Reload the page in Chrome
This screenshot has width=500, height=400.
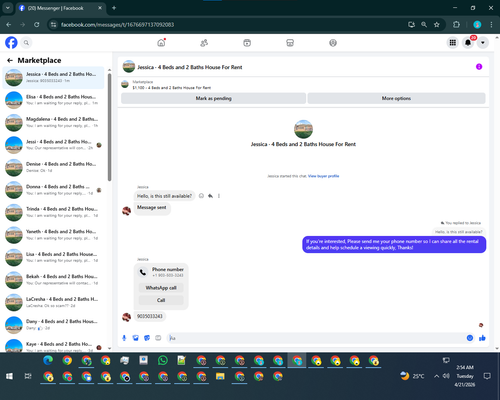click(37, 25)
